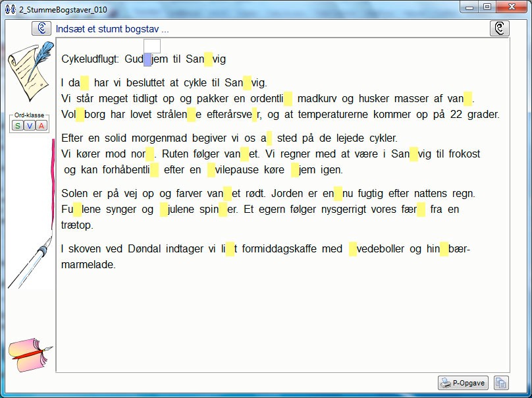Viewport: 532px width, 398px height.
Task: Click the word 'marmelade.' on the last line
Action: (88, 265)
